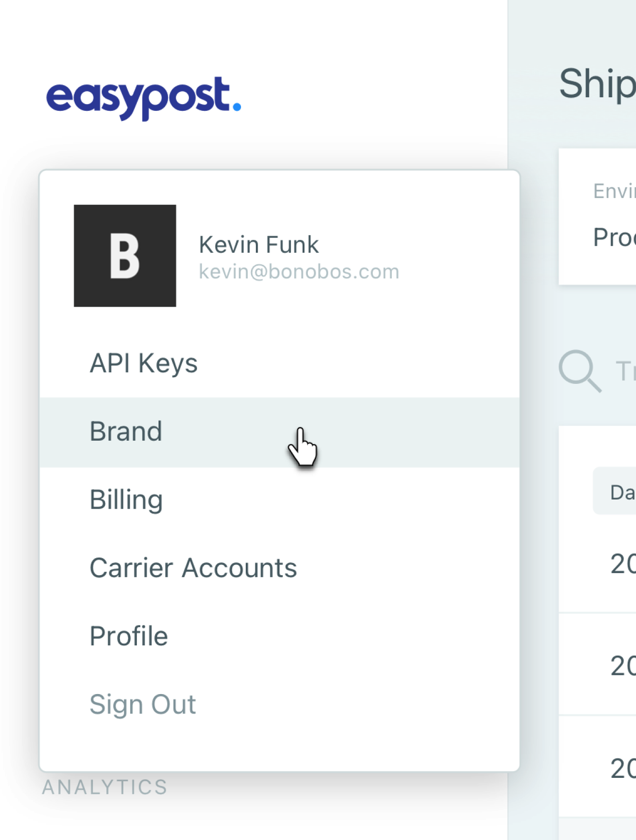Select the Brand menu entry
The width and height of the screenshot is (636, 840).
[279, 432]
